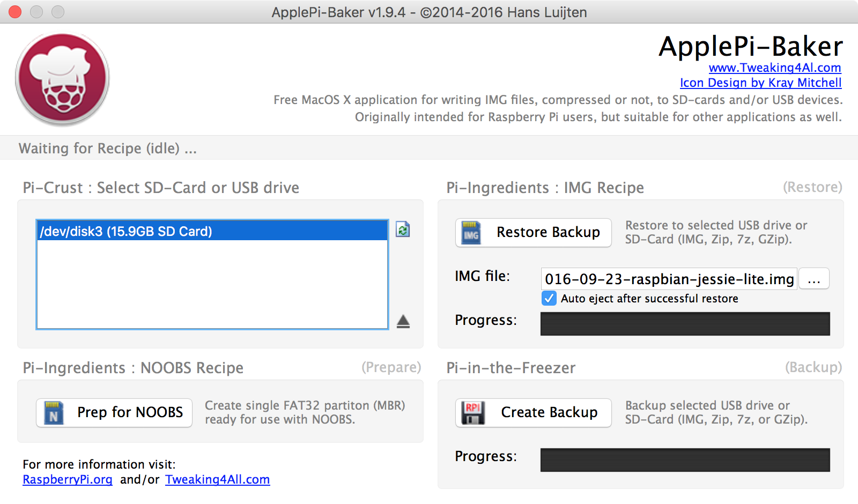Click the Pi-in-the-Freezer heading
Viewport: 858px width, 504px height.
[511, 368]
